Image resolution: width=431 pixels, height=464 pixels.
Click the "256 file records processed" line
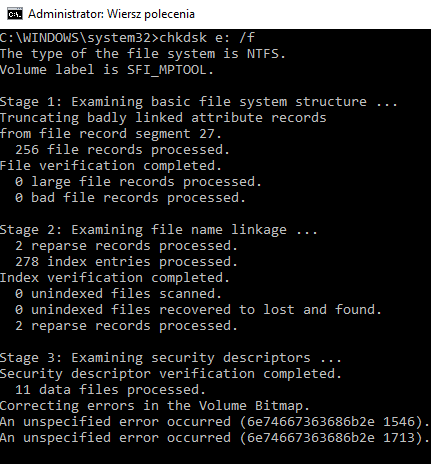pyautogui.click(x=122, y=150)
